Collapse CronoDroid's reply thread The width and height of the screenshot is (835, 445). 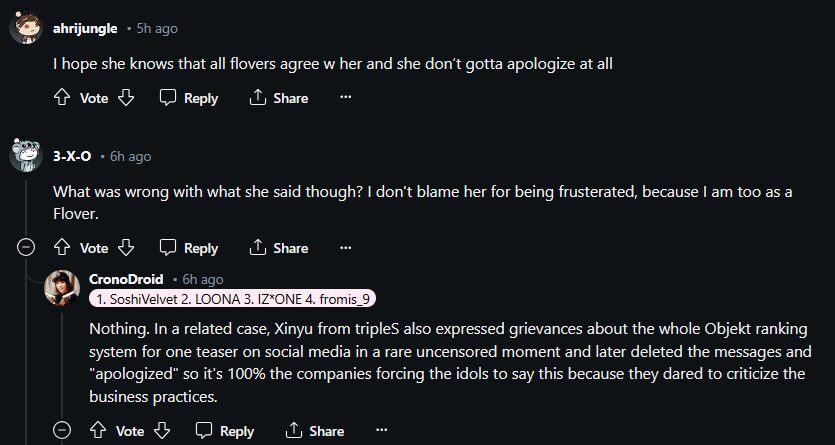coord(61,431)
